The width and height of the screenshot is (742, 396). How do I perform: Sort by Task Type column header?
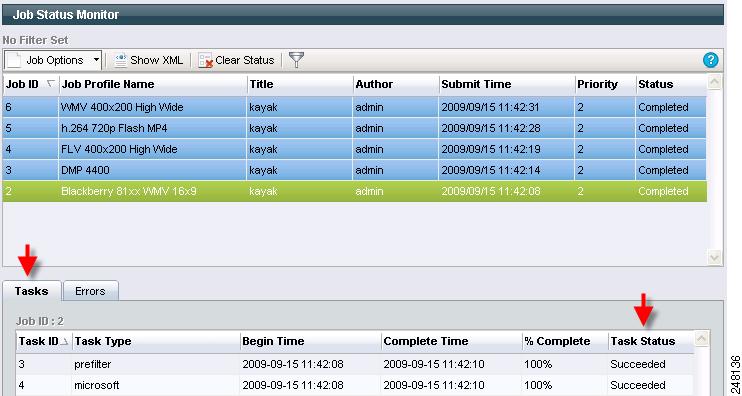(x=156, y=341)
